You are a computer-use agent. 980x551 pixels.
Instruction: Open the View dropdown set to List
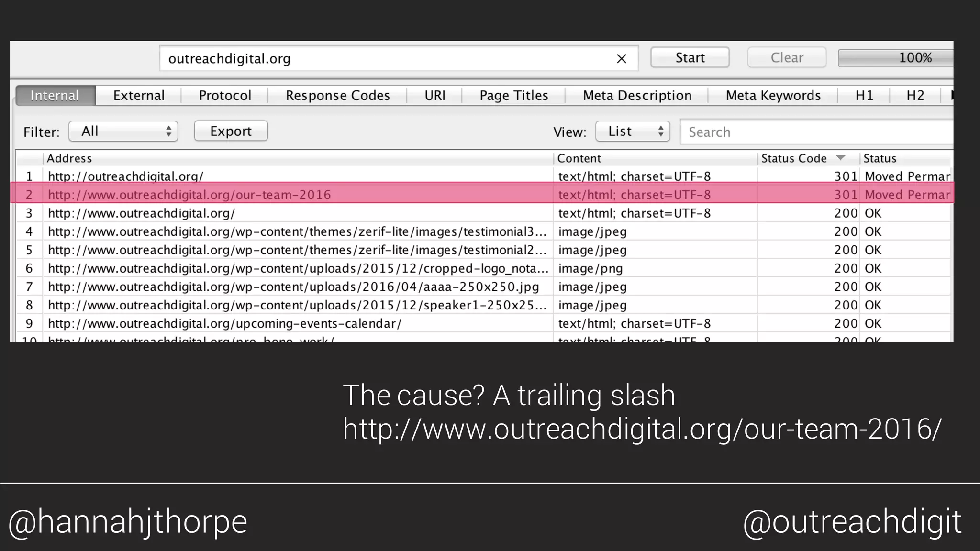tap(633, 131)
